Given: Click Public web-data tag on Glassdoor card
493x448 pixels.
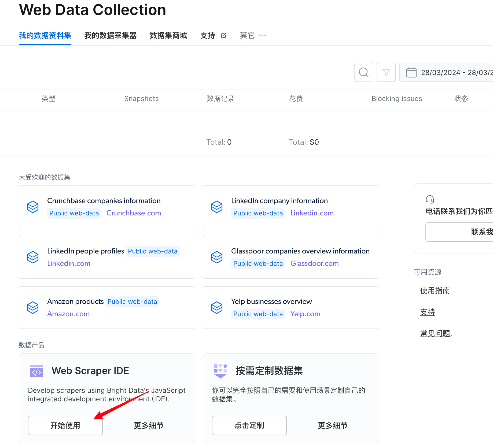Looking at the screenshot, I should [258, 264].
